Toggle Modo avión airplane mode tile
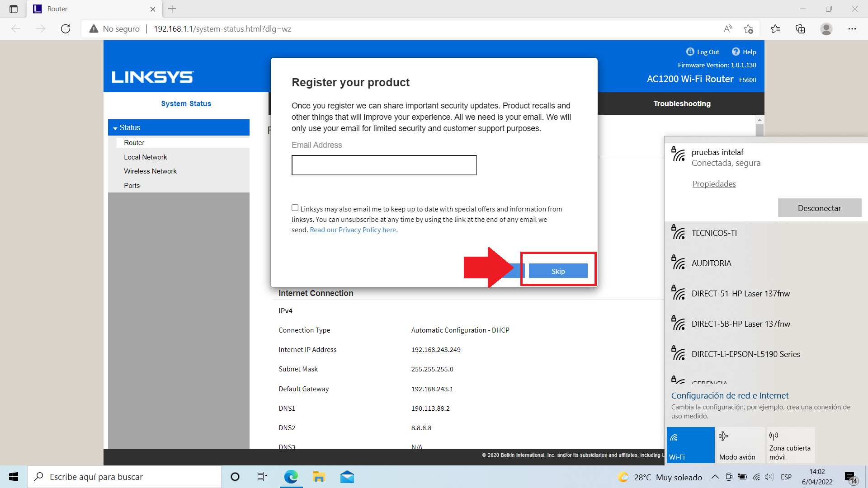The image size is (868, 488). 740,445
